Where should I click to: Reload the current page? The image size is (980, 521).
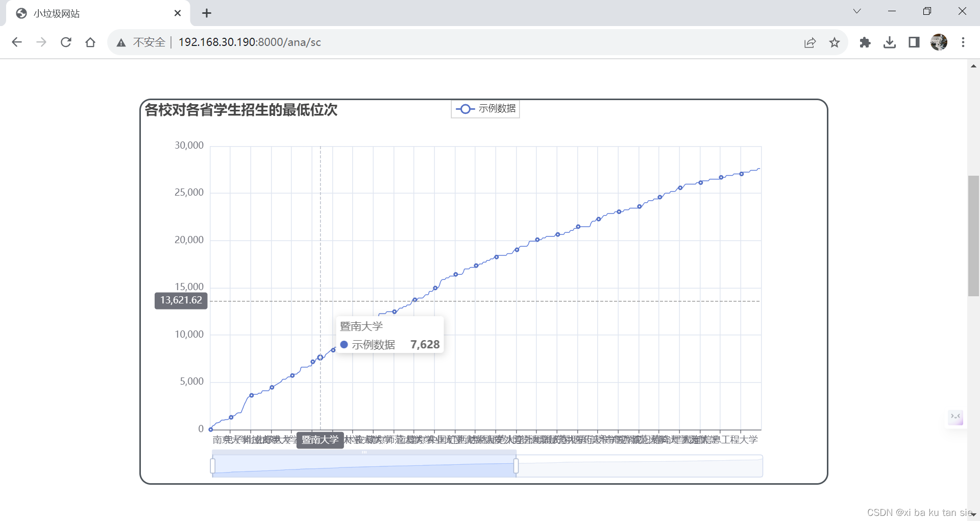(66, 42)
